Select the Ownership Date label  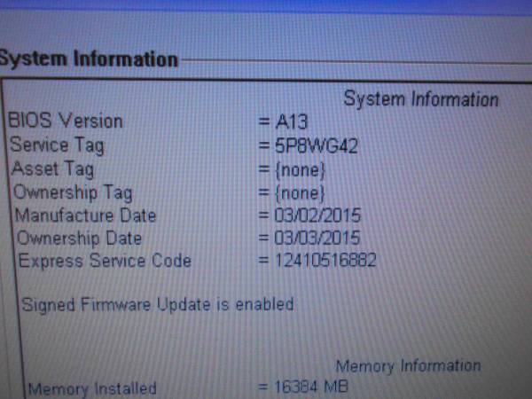pyautogui.click(x=81, y=239)
